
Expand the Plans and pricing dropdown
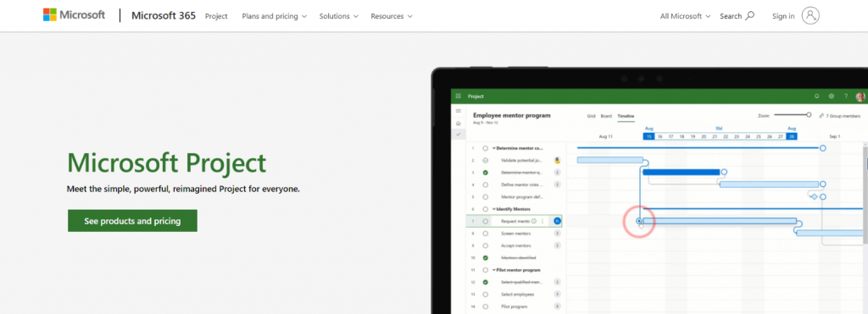274,16
